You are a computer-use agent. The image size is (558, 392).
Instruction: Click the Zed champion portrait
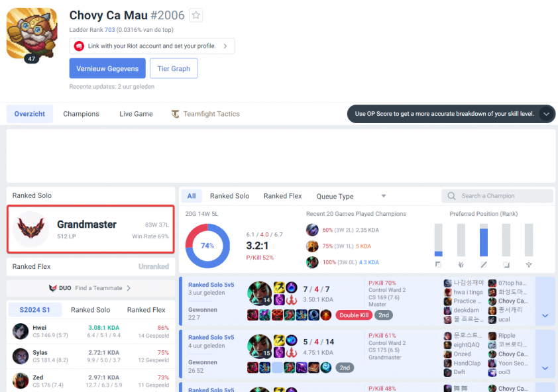pyautogui.click(x=21, y=381)
